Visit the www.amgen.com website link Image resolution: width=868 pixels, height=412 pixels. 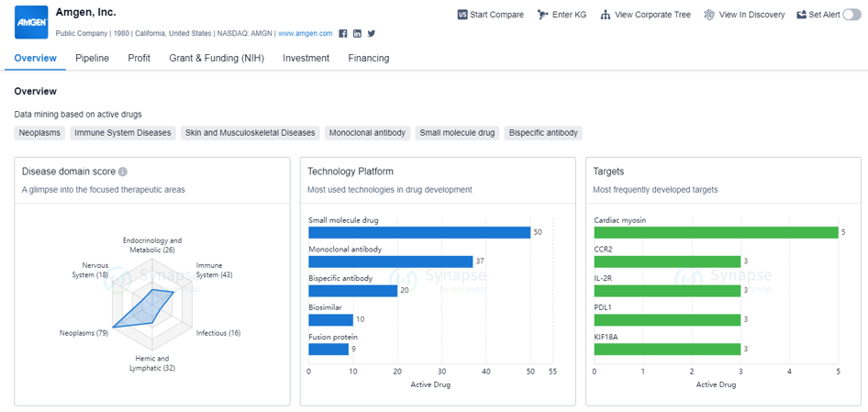(306, 33)
